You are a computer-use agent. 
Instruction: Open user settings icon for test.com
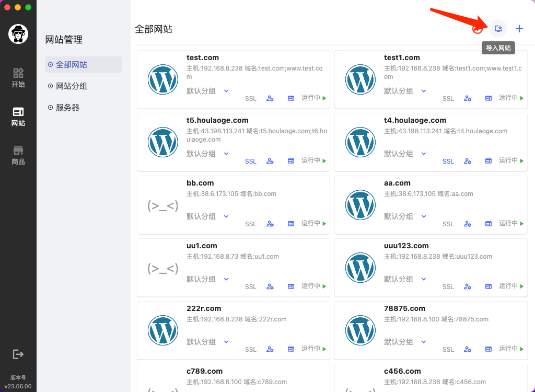[270, 98]
